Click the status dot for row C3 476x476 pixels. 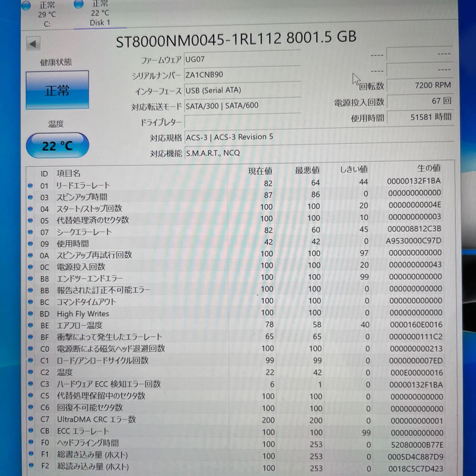(31, 384)
